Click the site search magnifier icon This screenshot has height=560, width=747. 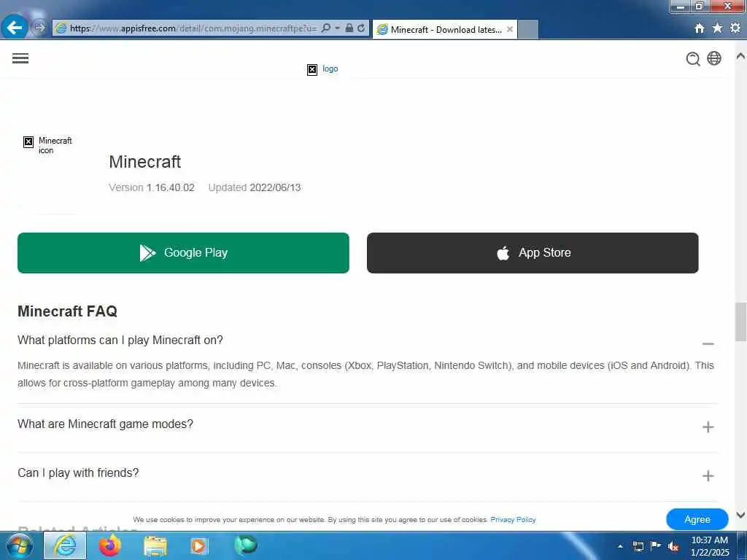tap(693, 58)
